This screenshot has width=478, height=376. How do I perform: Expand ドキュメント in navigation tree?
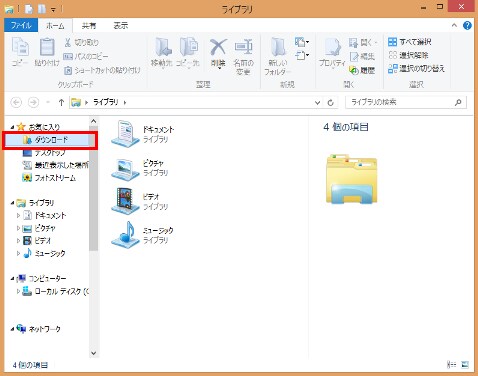18,216
